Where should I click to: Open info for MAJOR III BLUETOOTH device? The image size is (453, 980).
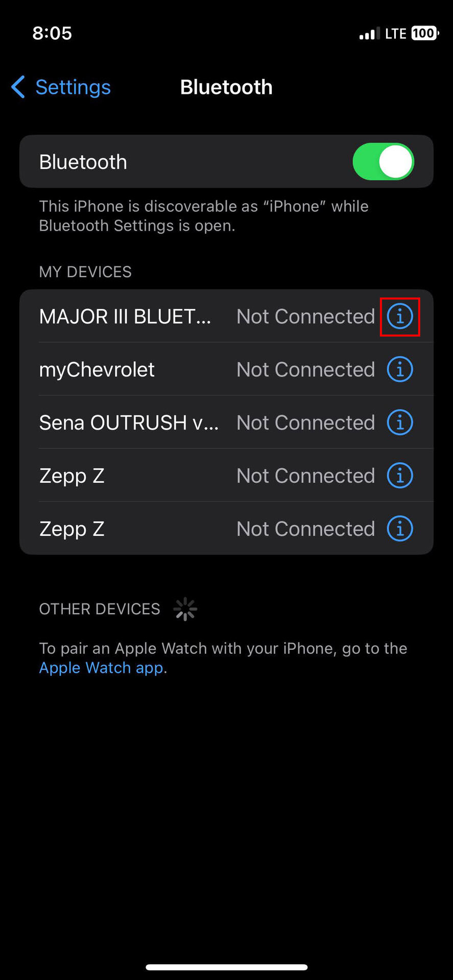click(400, 317)
